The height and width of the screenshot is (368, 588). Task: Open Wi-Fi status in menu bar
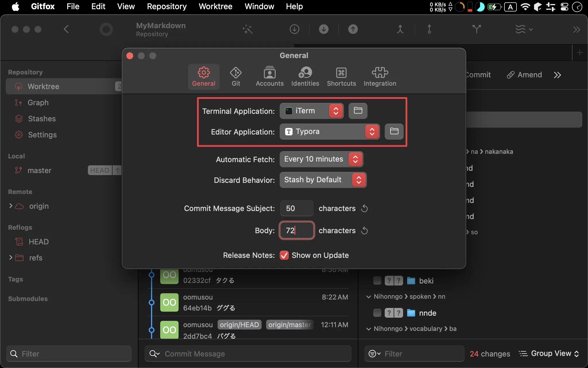coord(525,6)
